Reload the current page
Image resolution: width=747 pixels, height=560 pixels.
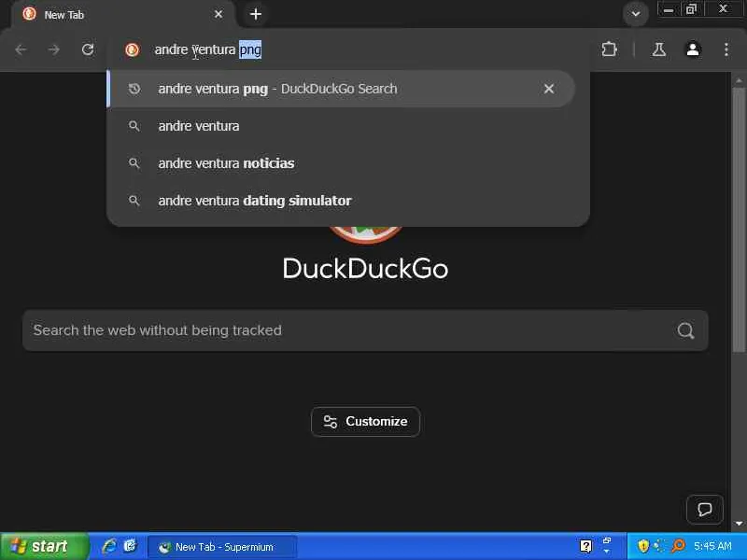point(88,49)
